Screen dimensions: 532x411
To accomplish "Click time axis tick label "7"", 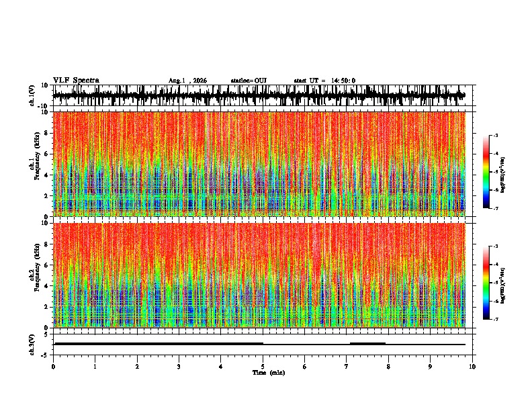I will tap(347, 367).
